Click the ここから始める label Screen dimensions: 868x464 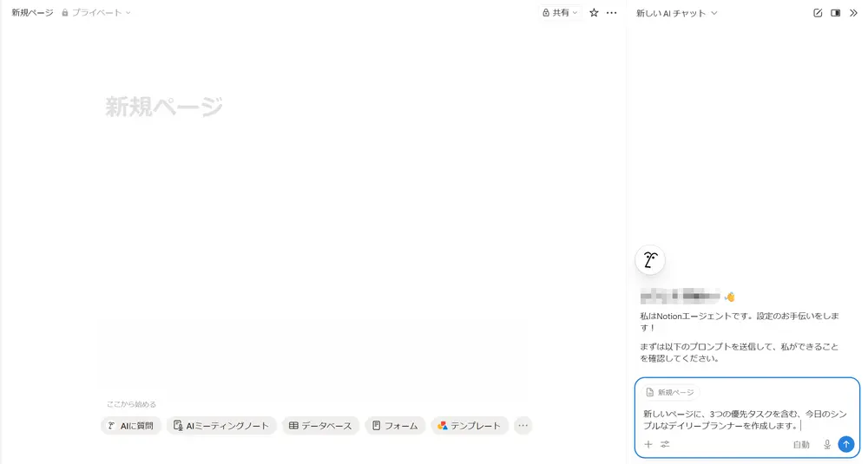click(131, 404)
